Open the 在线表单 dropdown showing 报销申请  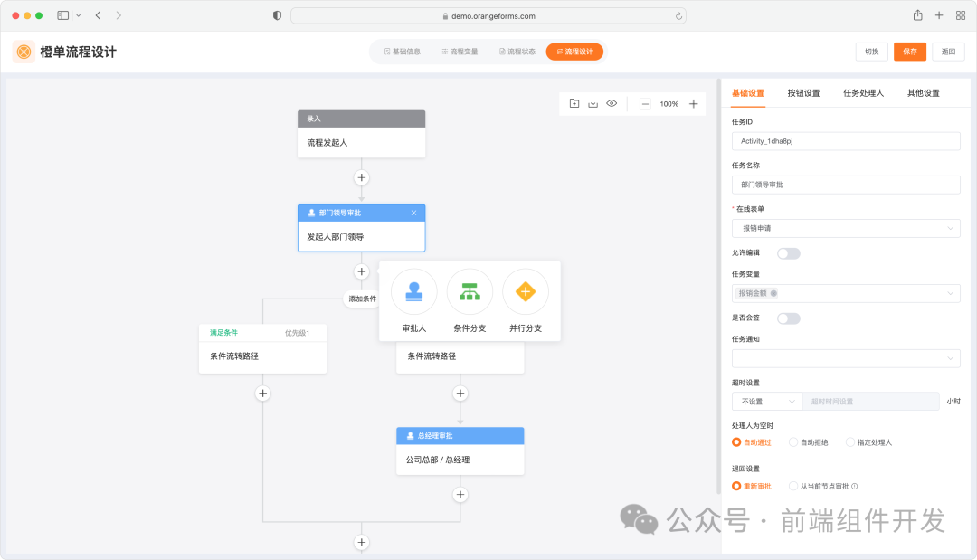click(x=846, y=228)
